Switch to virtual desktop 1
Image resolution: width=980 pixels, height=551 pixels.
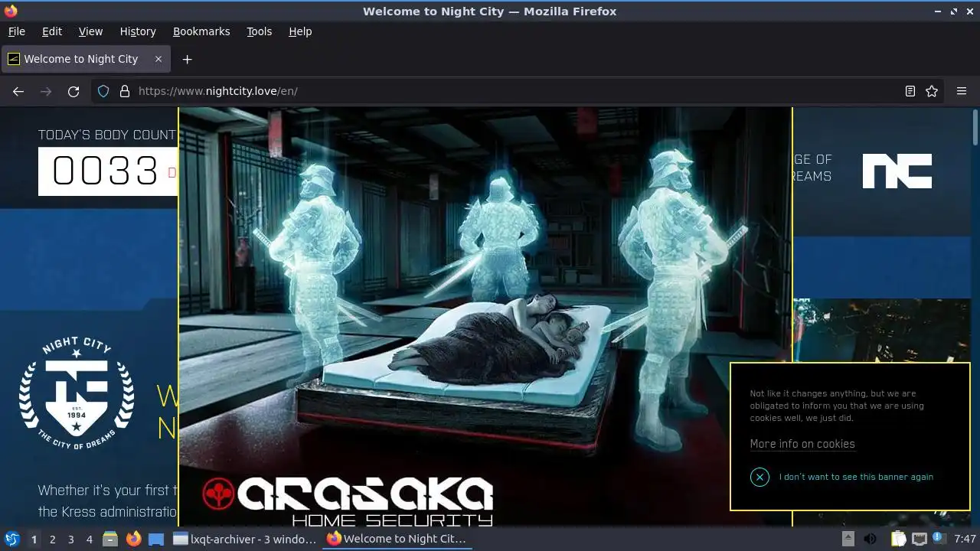[x=34, y=539]
